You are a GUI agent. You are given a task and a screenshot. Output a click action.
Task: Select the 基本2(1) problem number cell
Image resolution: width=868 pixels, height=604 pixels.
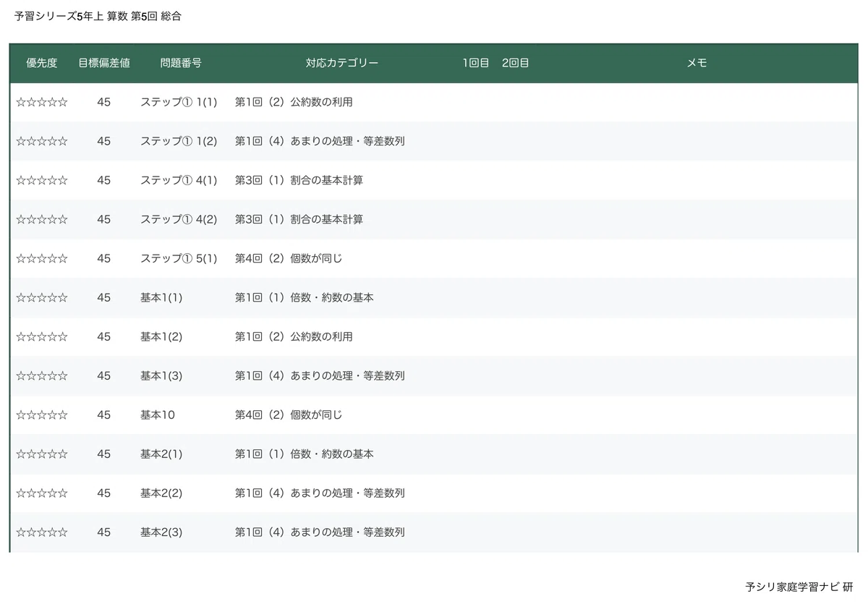point(161,454)
